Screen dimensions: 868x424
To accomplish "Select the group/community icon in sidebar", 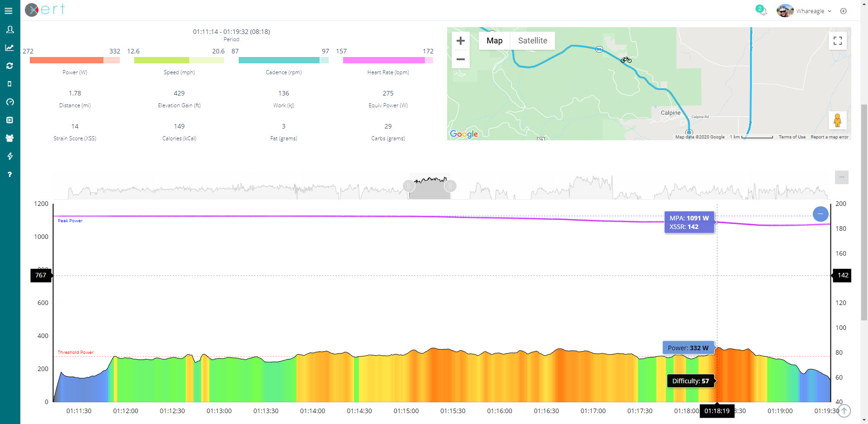I will 9,138.
